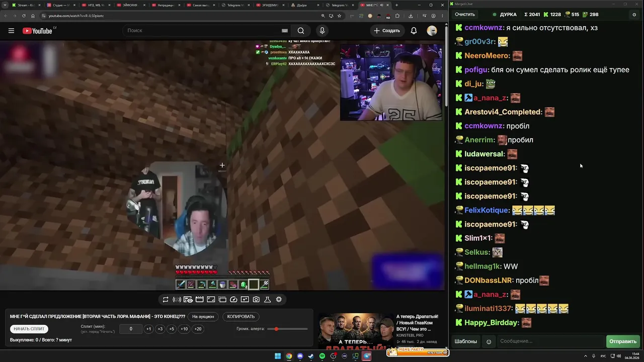Open the YouTube guide hamburger menu
Screen dimensions: 644x362
click(x=11, y=31)
